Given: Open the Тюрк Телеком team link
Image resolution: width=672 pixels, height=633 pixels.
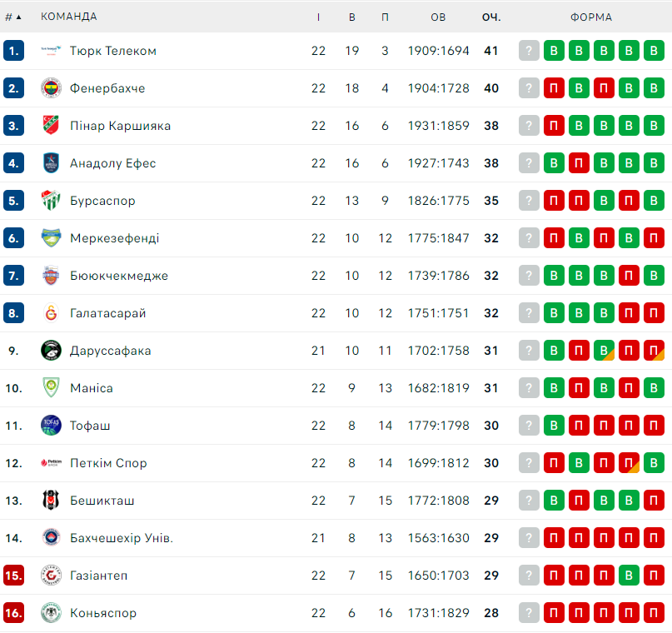Looking at the screenshot, I should point(113,51).
